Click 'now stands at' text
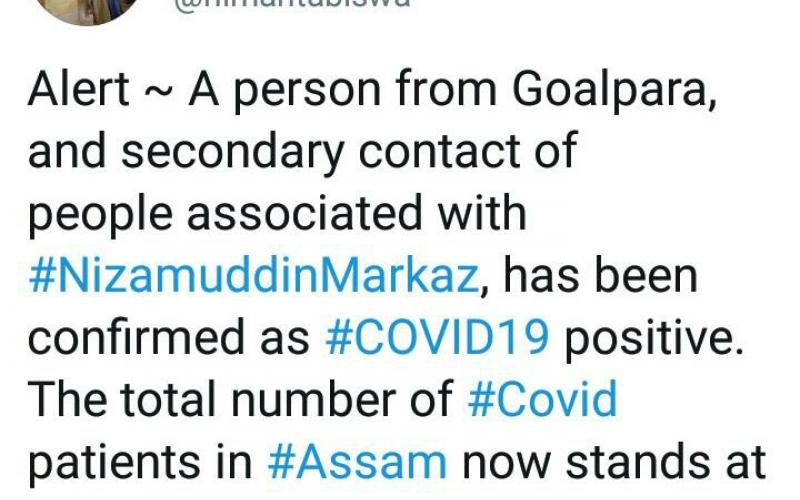 coord(614,461)
